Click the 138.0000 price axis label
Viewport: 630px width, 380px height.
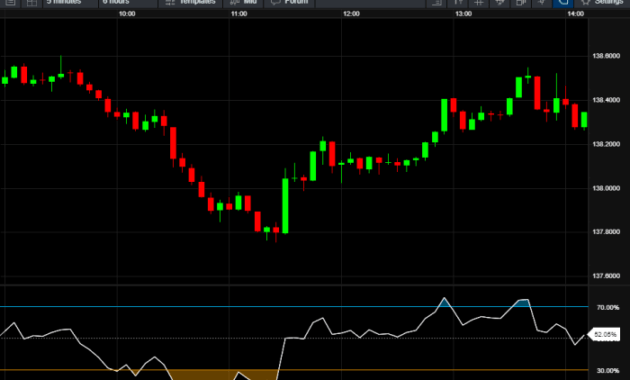click(x=606, y=188)
